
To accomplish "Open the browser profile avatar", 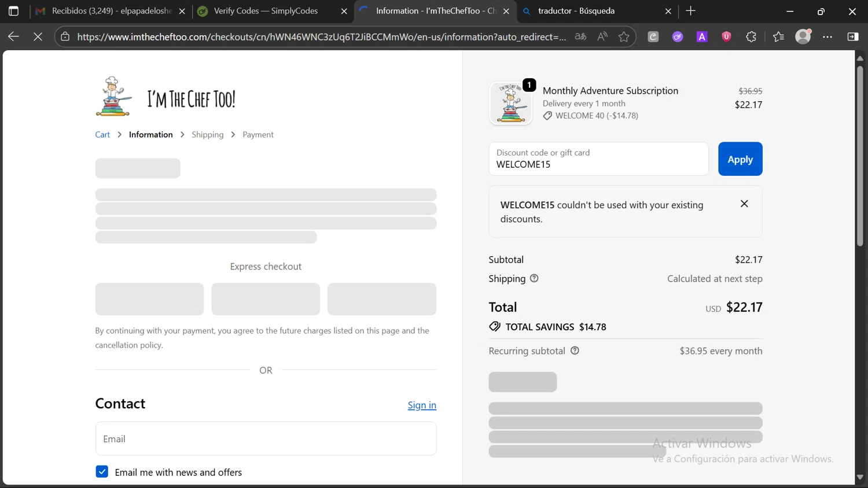I will point(803,36).
